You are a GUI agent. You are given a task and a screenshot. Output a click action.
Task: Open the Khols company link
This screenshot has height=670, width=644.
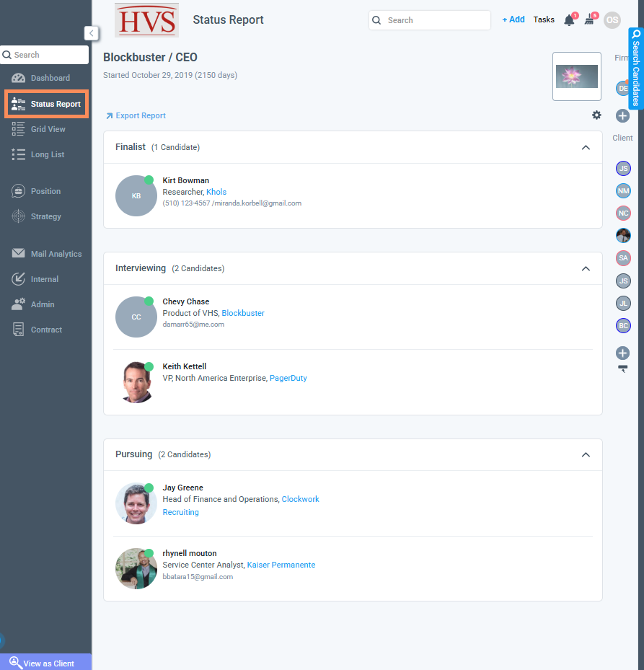pos(216,192)
